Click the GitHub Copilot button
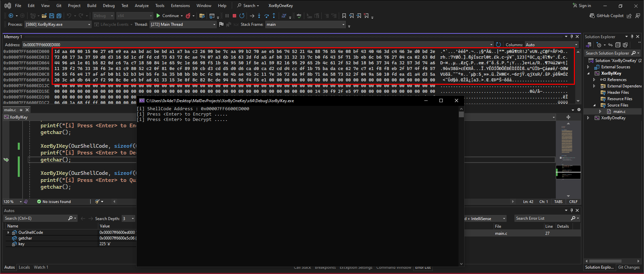 [x=606, y=16]
